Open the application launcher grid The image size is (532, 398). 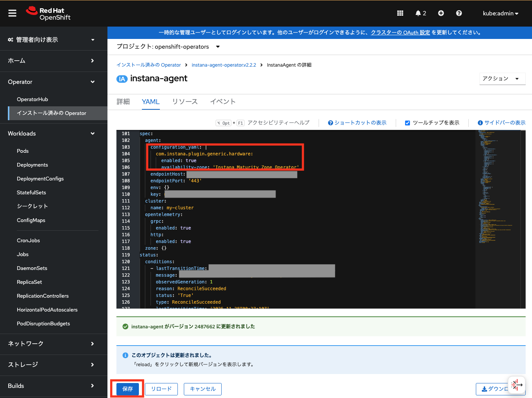coord(400,13)
